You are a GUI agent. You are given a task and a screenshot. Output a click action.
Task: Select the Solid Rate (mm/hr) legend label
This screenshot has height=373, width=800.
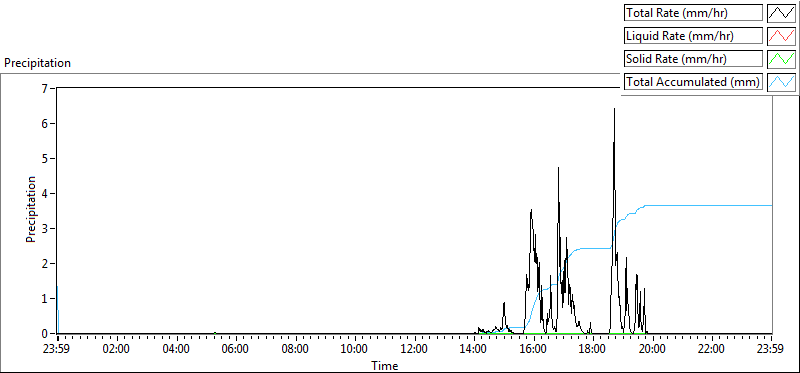tap(693, 59)
